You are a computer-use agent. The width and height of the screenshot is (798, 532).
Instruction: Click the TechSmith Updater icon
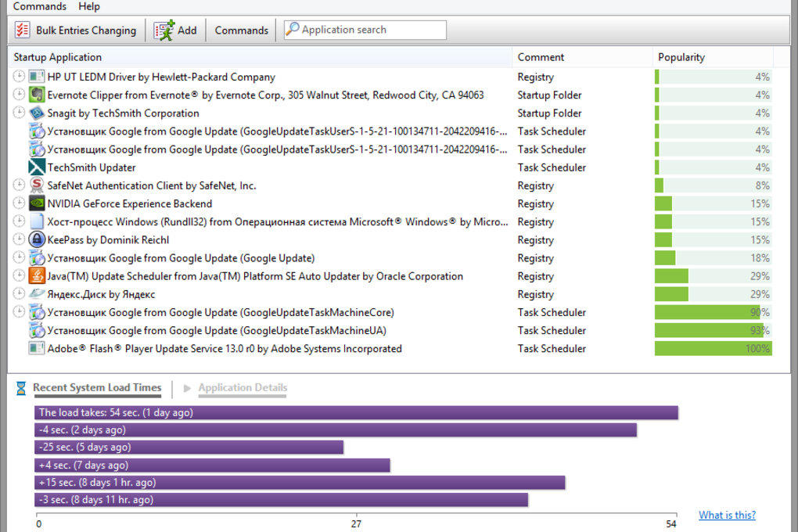[x=37, y=167]
